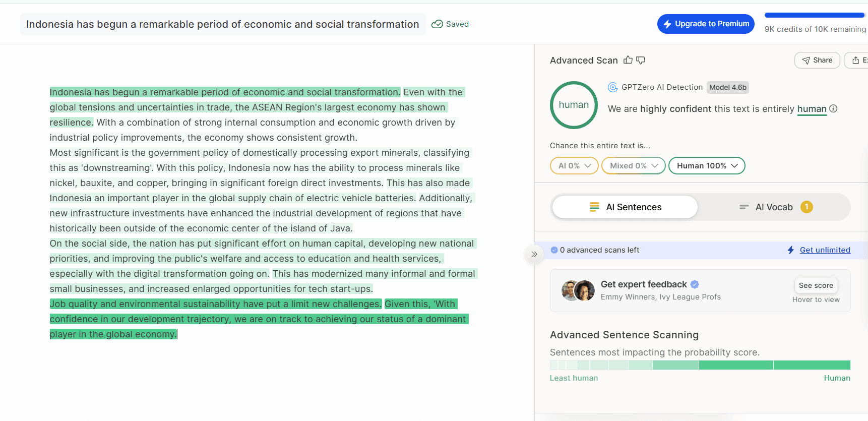
Task: Click the text '0 advanced scans left'
Action: point(599,250)
